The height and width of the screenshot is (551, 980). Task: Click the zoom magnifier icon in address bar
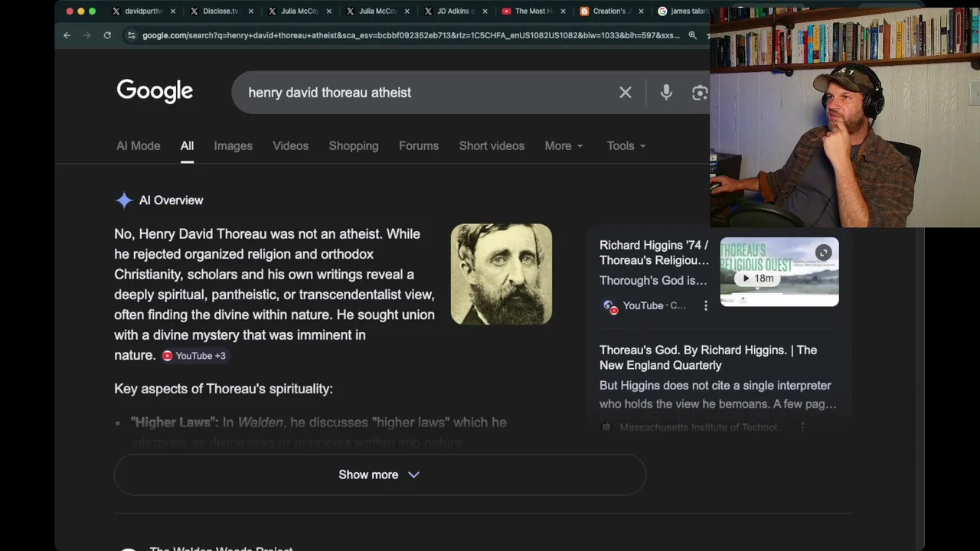tap(692, 35)
